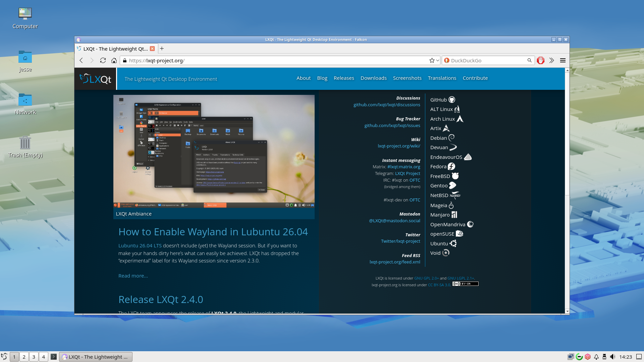This screenshot has width=644, height=362.
Task: Open How to Enable Wayland in Lubuntu article
Action: click(x=213, y=232)
